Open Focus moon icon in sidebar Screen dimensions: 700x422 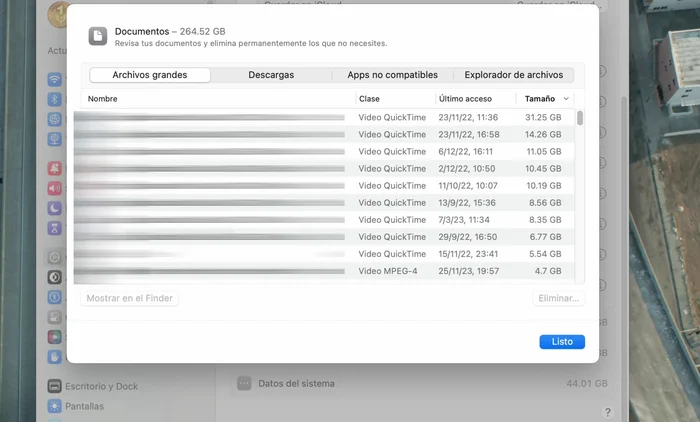[x=54, y=208]
